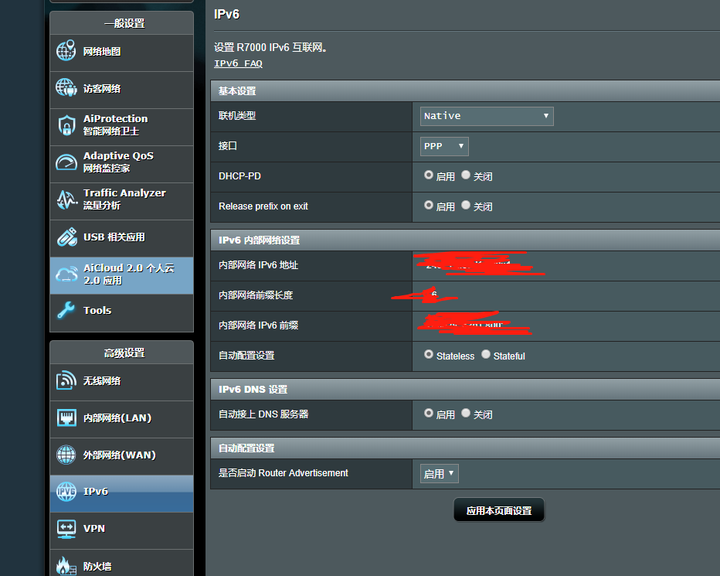720x576 pixels.
Task: Open the Traffic Analyzer waveform icon
Action: (66, 199)
